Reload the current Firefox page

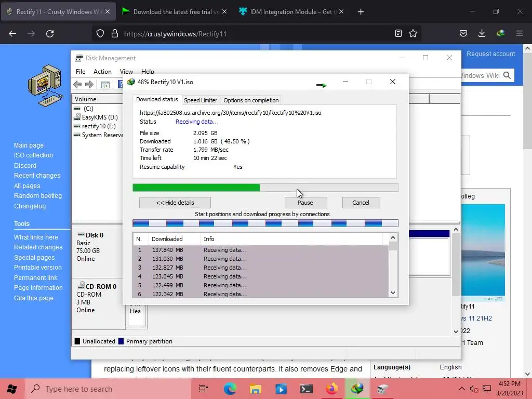[x=50, y=34]
